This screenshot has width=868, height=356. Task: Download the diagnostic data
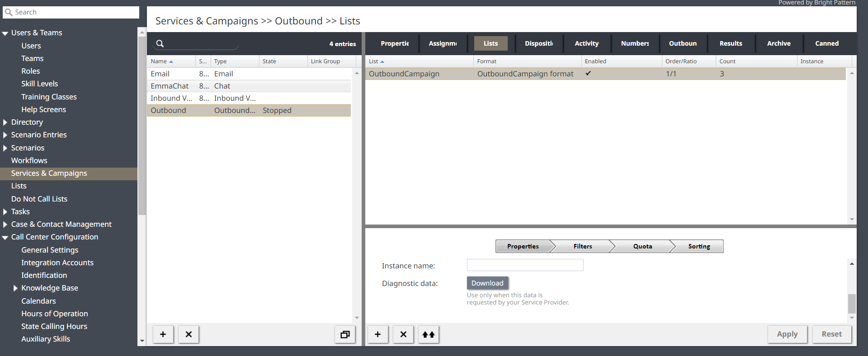(x=487, y=283)
